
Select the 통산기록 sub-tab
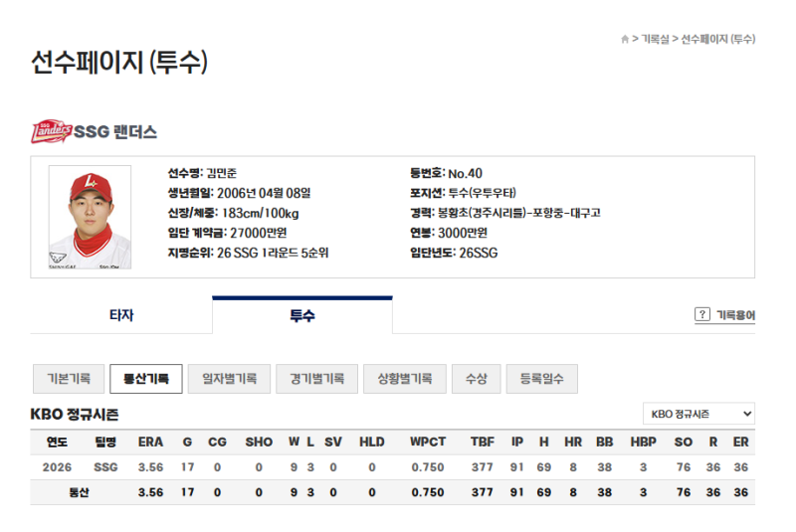tap(146, 379)
